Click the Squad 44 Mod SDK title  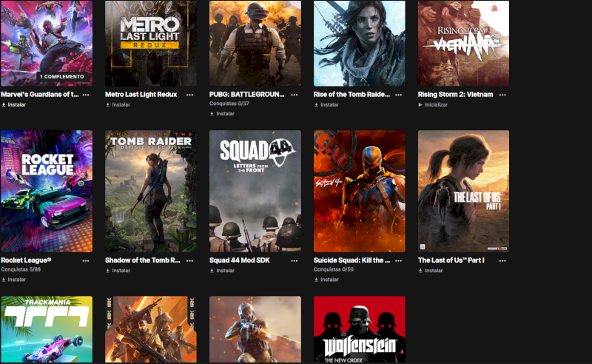pos(239,260)
